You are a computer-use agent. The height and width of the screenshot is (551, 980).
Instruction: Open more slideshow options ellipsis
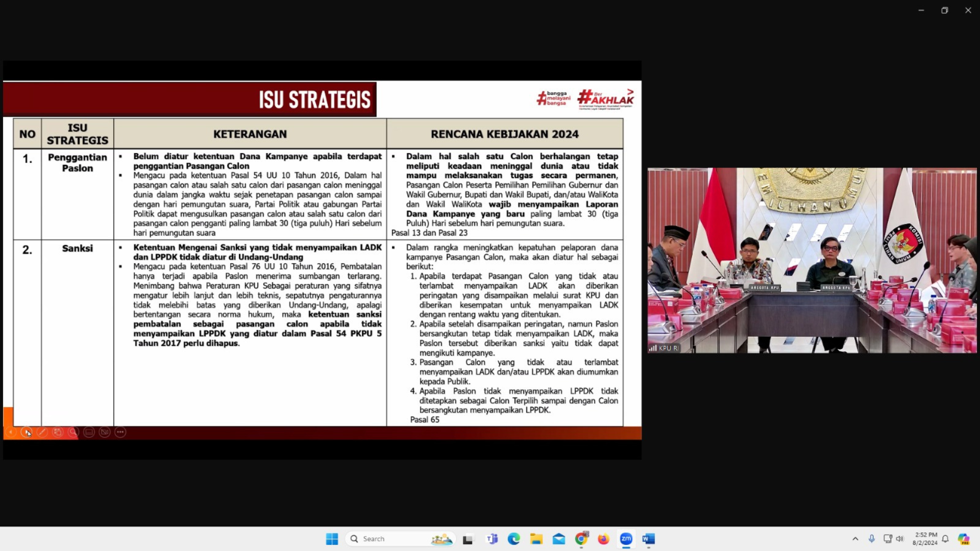tap(120, 432)
